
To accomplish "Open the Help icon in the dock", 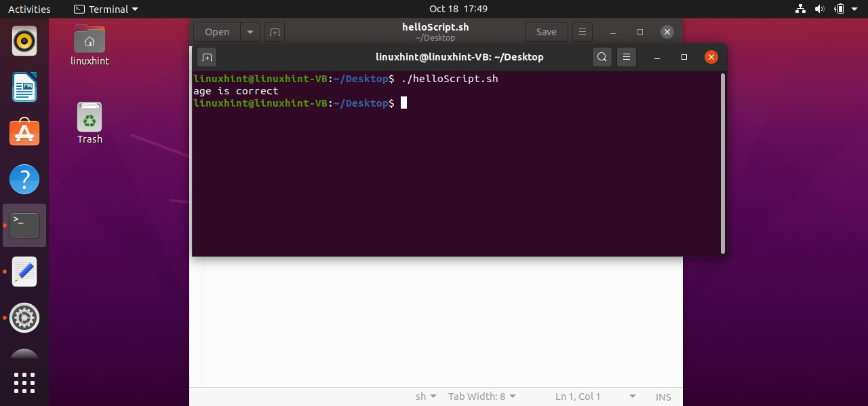I will point(24,179).
